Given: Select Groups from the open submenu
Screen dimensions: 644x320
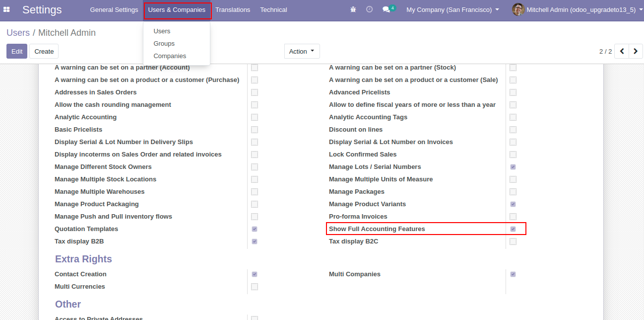Looking at the screenshot, I should click(164, 44).
